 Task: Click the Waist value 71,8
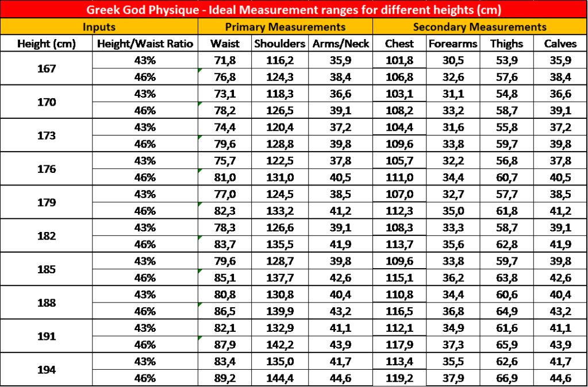click(x=225, y=60)
